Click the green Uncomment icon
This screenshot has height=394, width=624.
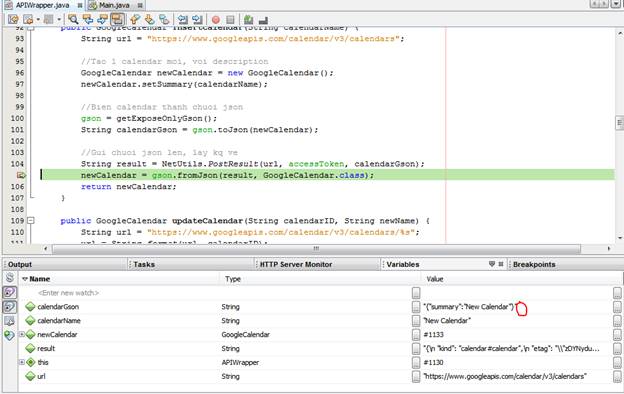pyautogui.click(x=249, y=20)
